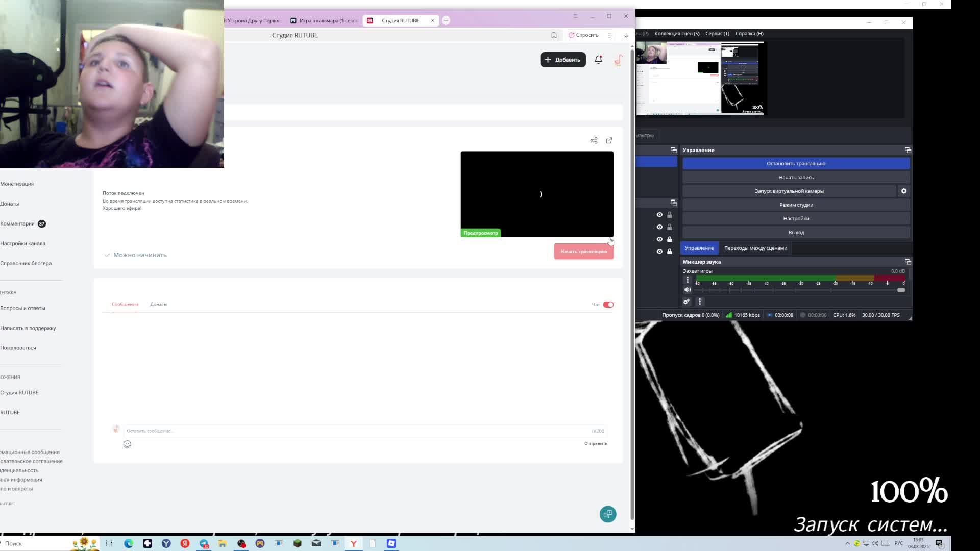980x551 pixels.
Task: Switch to the Донаты chat tab
Action: coord(158,304)
